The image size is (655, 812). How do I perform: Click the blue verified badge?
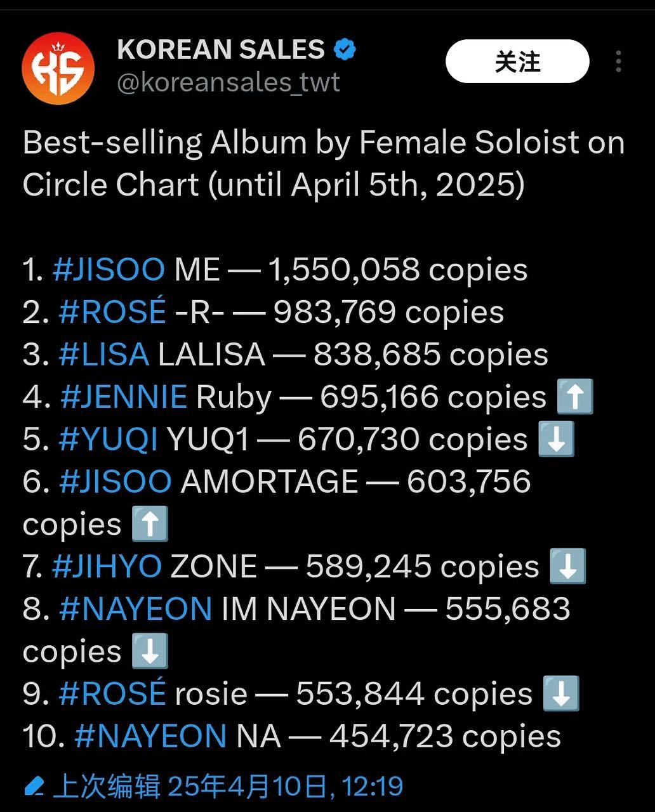click(345, 49)
